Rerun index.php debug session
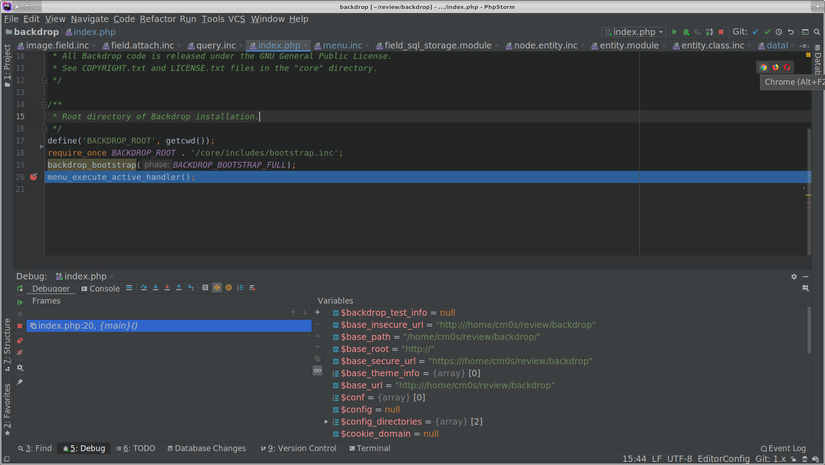Screen dimensions: 825x465 point(20,288)
